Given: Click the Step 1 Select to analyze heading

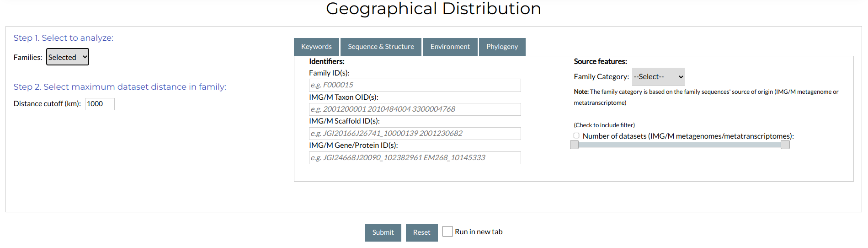Looking at the screenshot, I should tap(64, 38).
